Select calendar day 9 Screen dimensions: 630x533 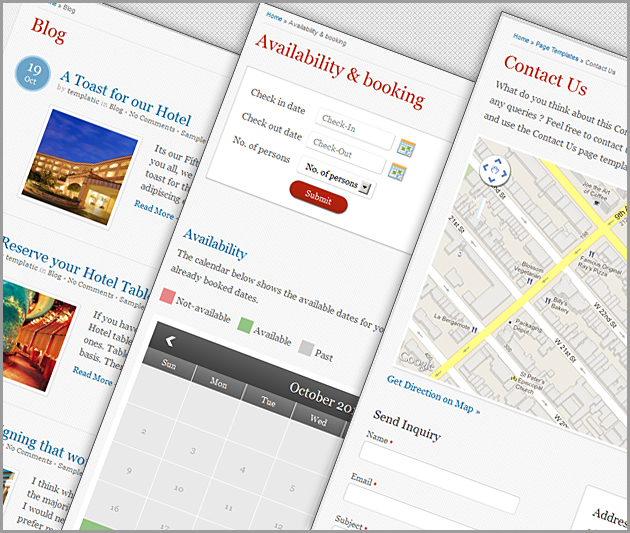129,470
